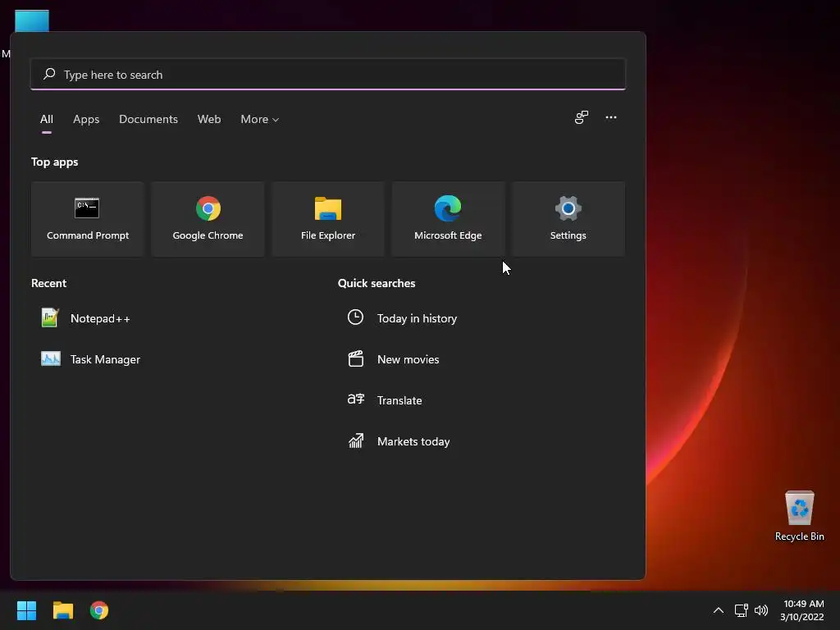The image size is (840, 630).
Task: Open Notepad++ from Recent list
Action: pyautogui.click(x=86, y=318)
